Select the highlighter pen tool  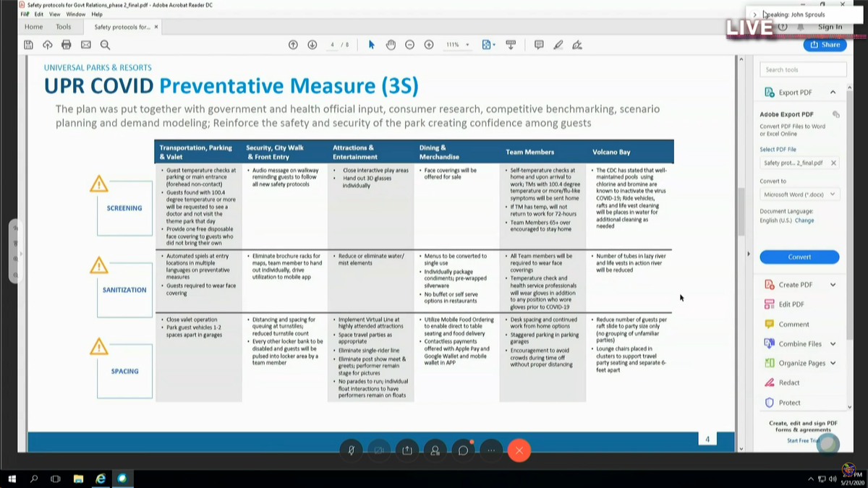(558, 45)
